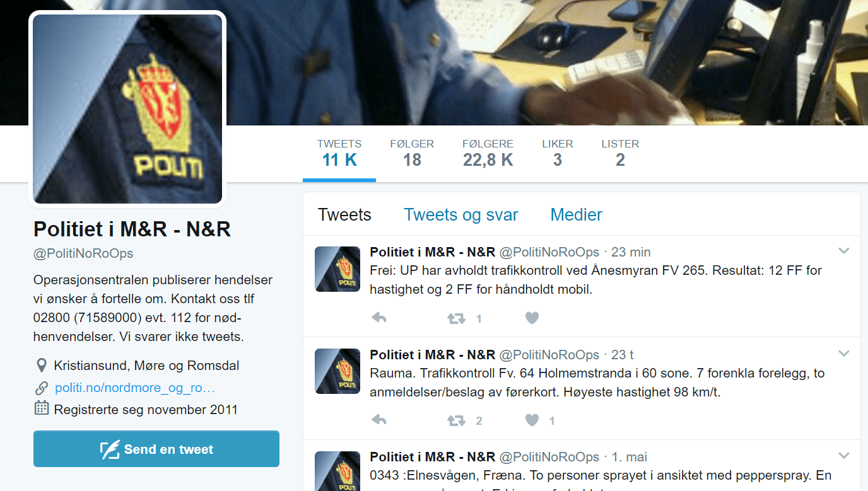
Task: Open the Følger 18 count
Action: pos(412,153)
